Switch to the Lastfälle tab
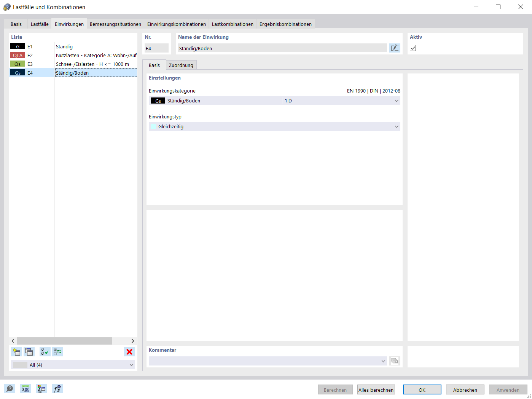Screen dimensions: 532x399 pos(40,24)
